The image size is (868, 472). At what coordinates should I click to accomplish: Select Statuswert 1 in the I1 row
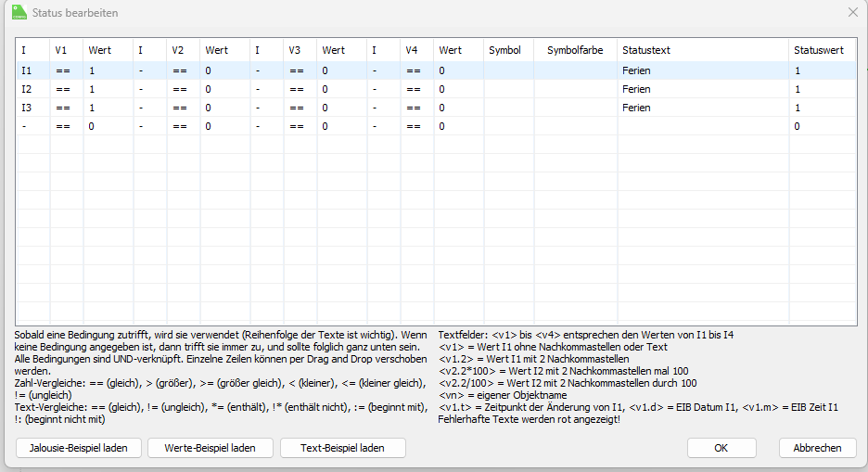(x=823, y=70)
